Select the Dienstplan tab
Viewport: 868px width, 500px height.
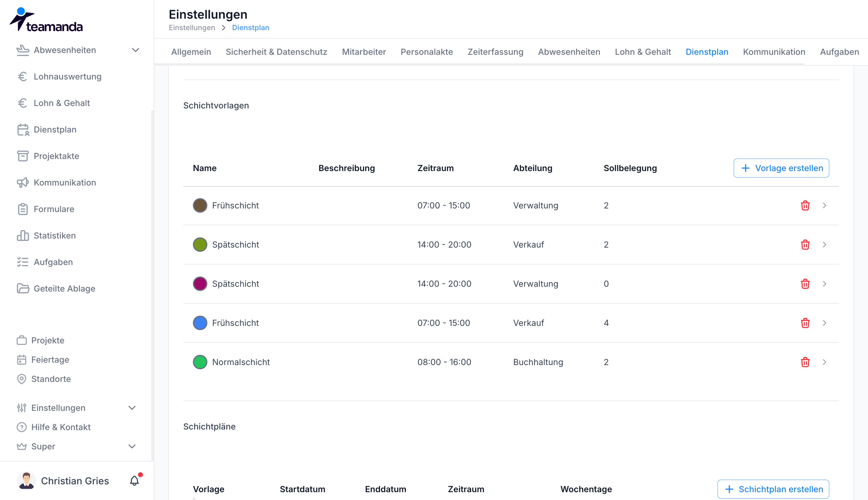click(x=707, y=52)
